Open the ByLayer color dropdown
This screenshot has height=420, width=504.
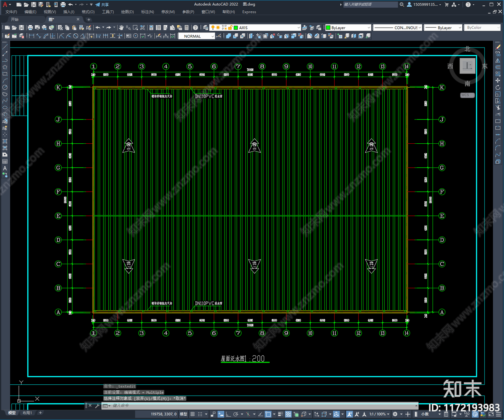(348, 28)
